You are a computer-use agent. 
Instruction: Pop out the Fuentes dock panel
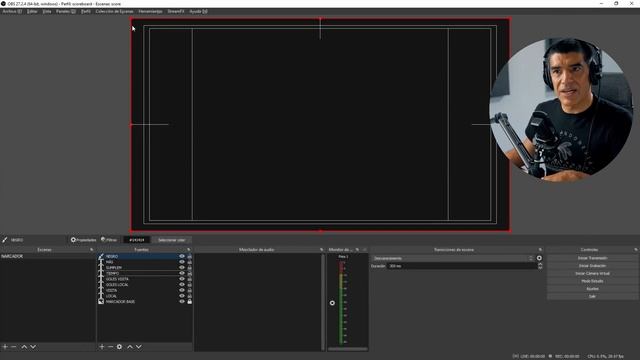[189, 249]
